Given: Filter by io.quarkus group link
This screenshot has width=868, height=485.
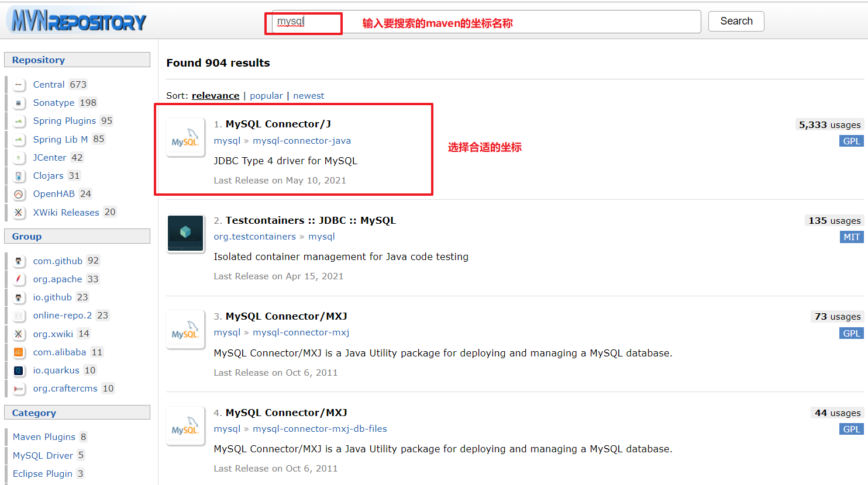Looking at the screenshot, I should click(56, 370).
